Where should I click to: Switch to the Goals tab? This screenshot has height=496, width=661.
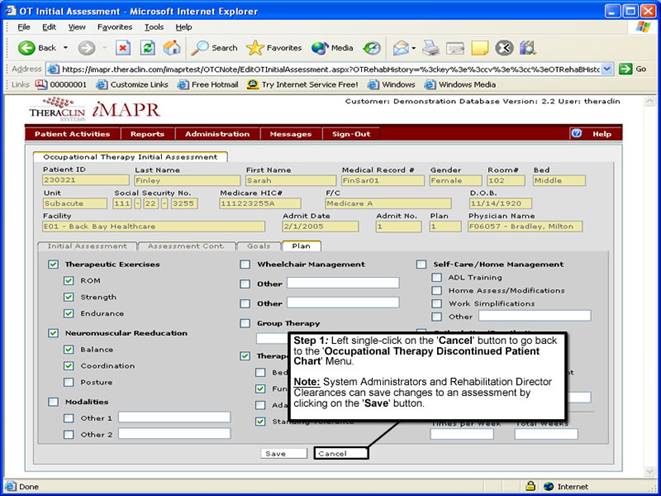258,245
